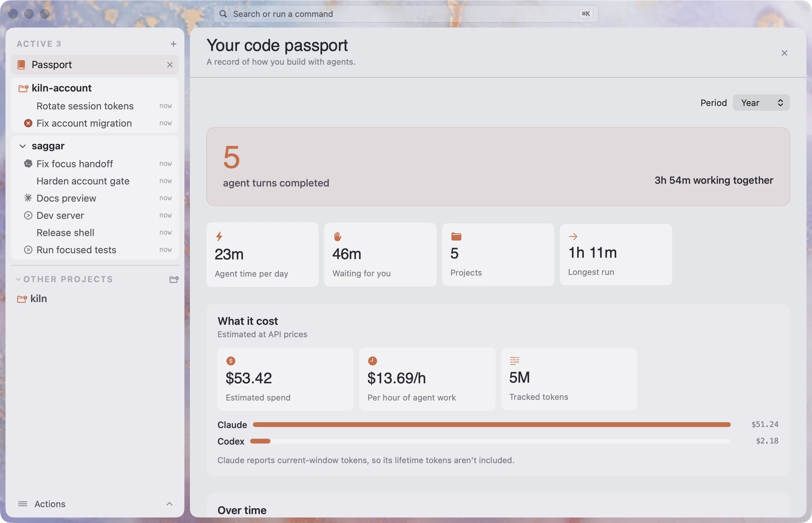812x523 pixels.
Task: Select the Dev server item
Action: pos(95,215)
